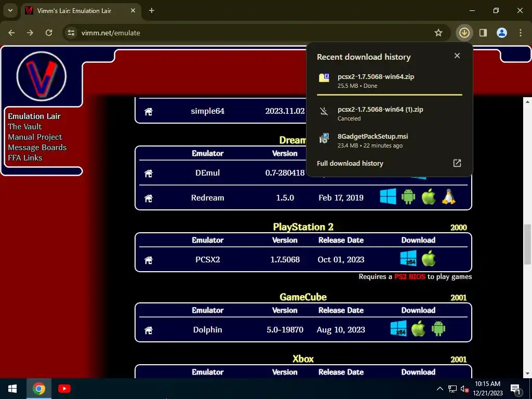Download PCSX2 for macOS

point(429,258)
